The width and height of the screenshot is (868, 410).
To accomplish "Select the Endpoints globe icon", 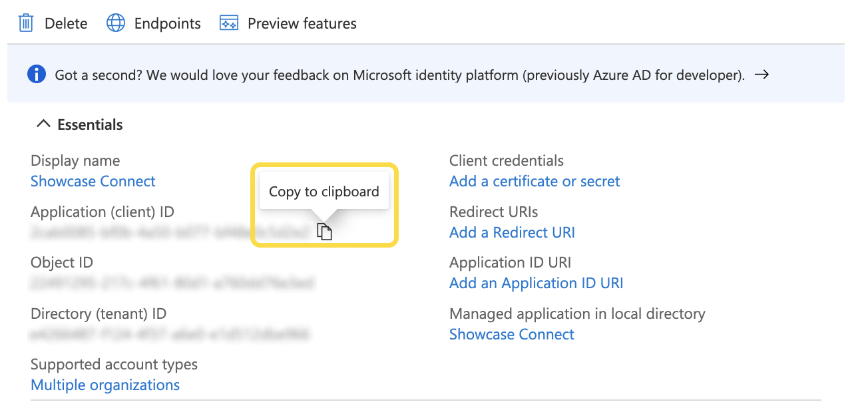I will [x=115, y=23].
